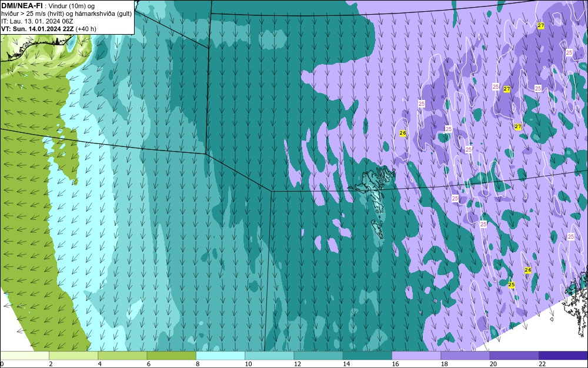Click the DMI/NEA-FI title text

(x=22, y=6)
